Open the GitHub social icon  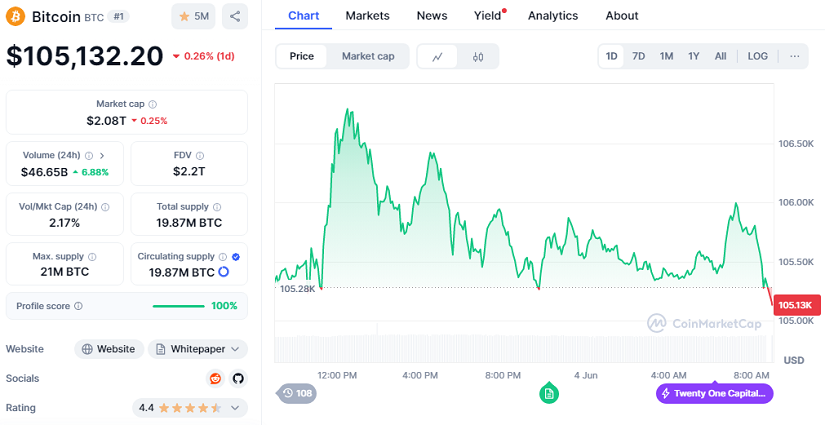point(238,378)
